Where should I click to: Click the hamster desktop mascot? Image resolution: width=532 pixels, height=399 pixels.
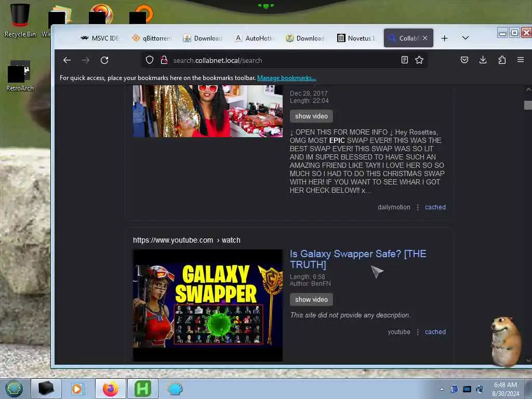pyautogui.click(x=506, y=342)
